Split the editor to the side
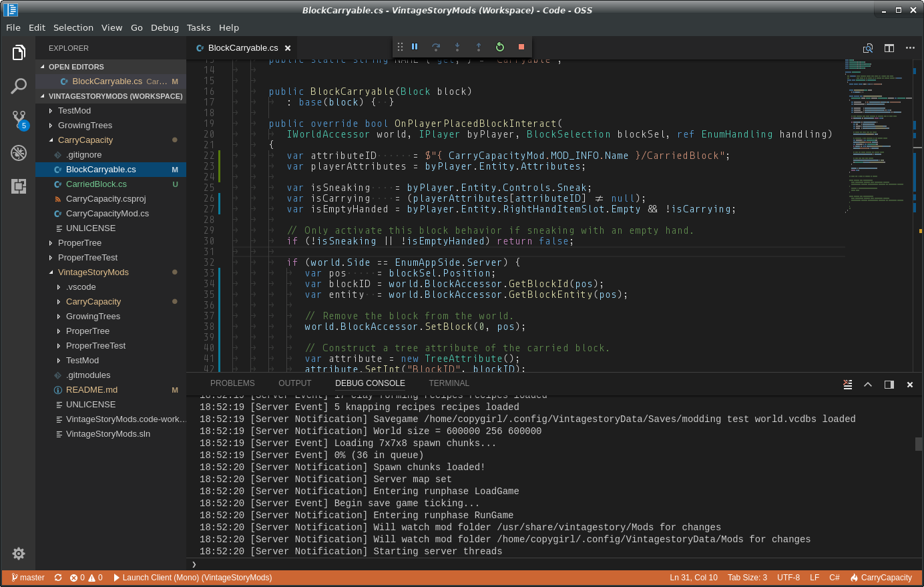This screenshot has height=587, width=924. 889,48
